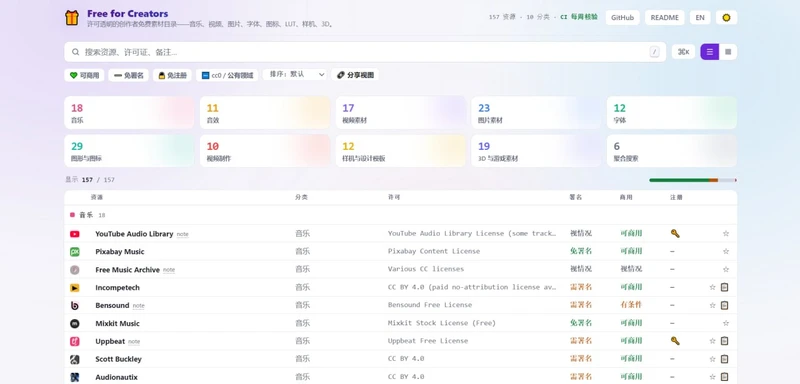
Task: Click the key icon in YouTube Audio Library row
Action: pyautogui.click(x=675, y=234)
